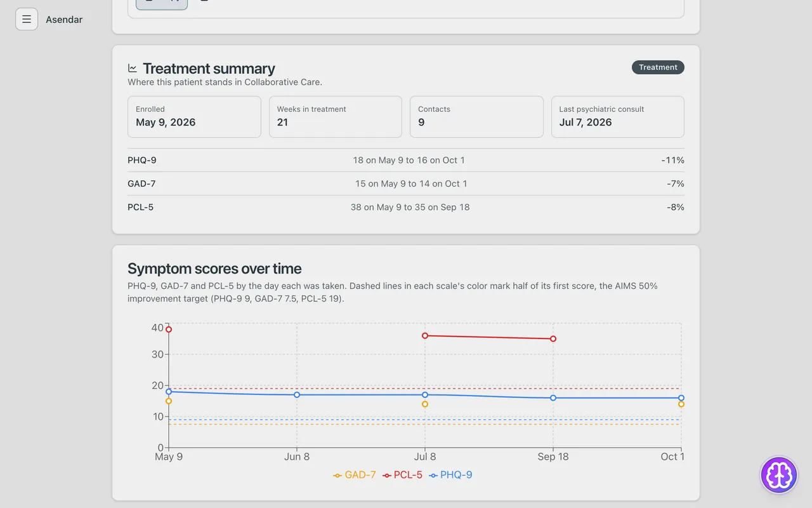Viewport: 812px width, 508px height.
Task: Click the GAD-7 row label in summary
Action: click(x=141, y=184)
